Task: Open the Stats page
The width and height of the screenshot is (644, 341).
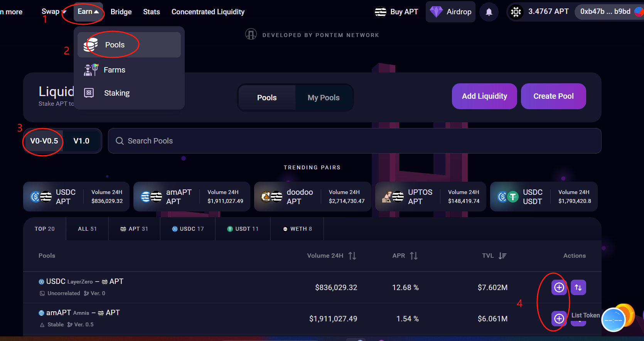Action: (152, 12)
